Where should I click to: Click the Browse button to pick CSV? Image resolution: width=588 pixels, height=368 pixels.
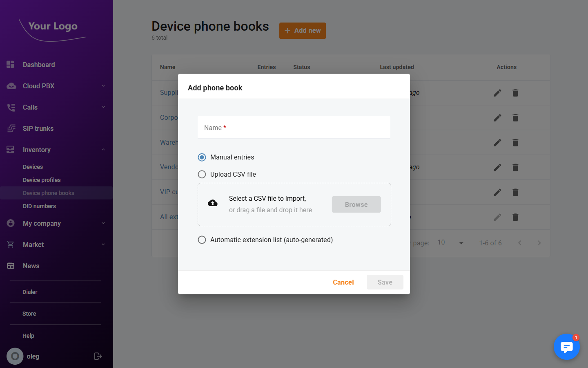[356, 204]
